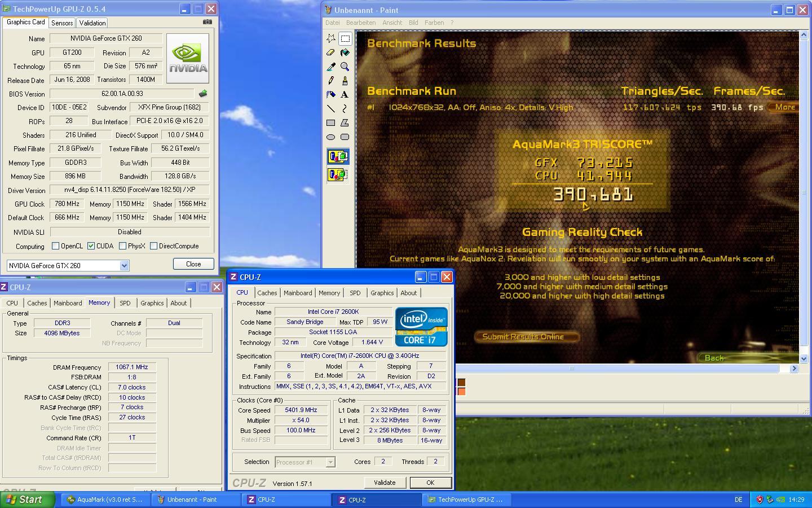This screenshot has width=812, height=508.
Task: Select the Pick Color eyedropper tool
Action: click(x=331, y=67)
